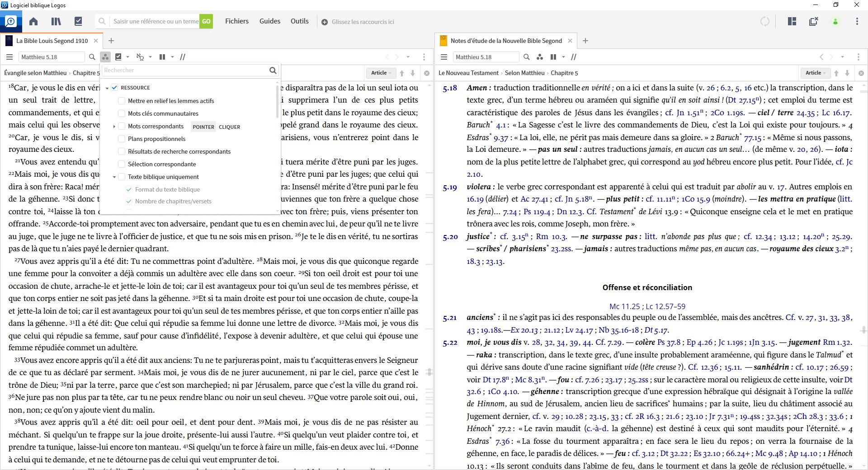Click the command box search magnifier icon

[102, 21]
